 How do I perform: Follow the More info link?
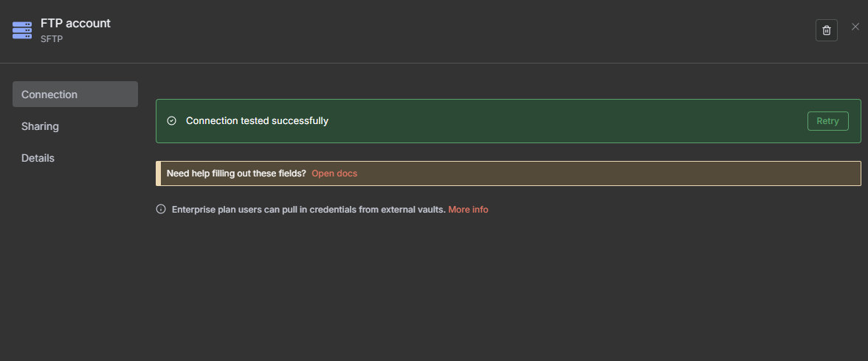(468, 210)
